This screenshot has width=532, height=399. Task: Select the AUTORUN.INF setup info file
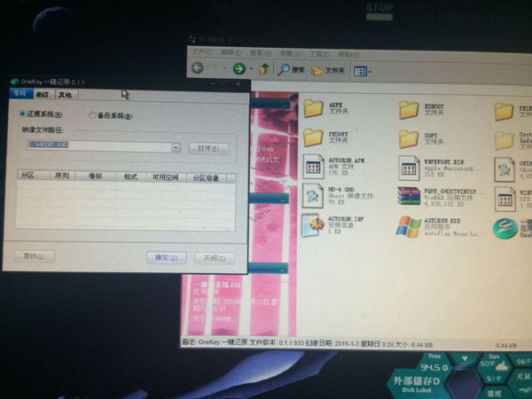(x=312, y=224)
